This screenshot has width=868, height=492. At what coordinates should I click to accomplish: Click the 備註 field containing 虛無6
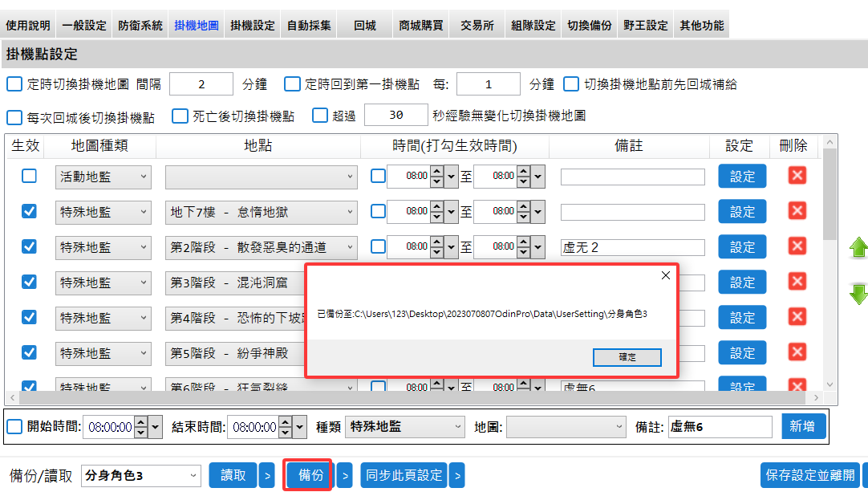coord(719,427)
